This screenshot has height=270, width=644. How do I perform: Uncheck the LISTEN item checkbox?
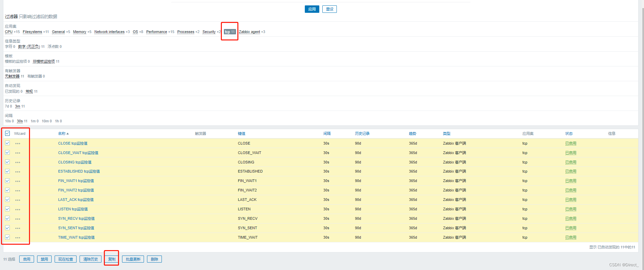[7, 209]
